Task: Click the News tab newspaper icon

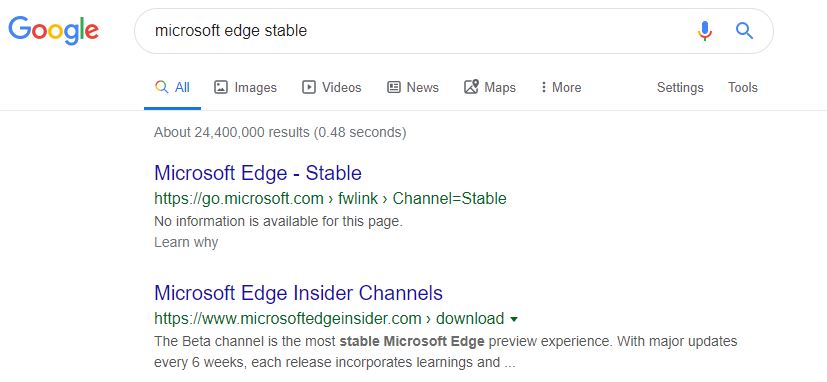Action: [393, 87]
